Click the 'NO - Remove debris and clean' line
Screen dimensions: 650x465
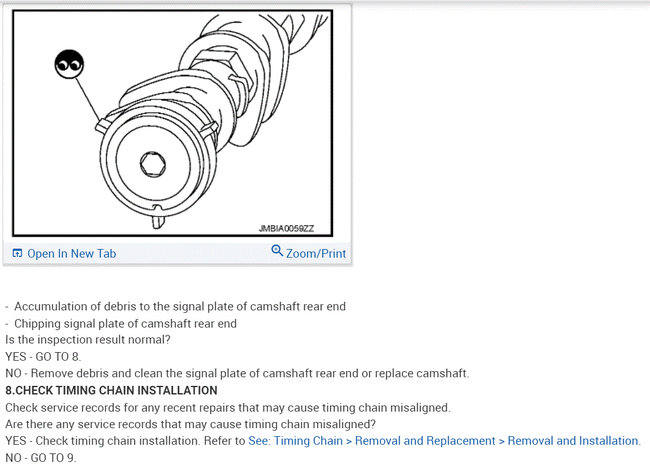click(237, 373)
